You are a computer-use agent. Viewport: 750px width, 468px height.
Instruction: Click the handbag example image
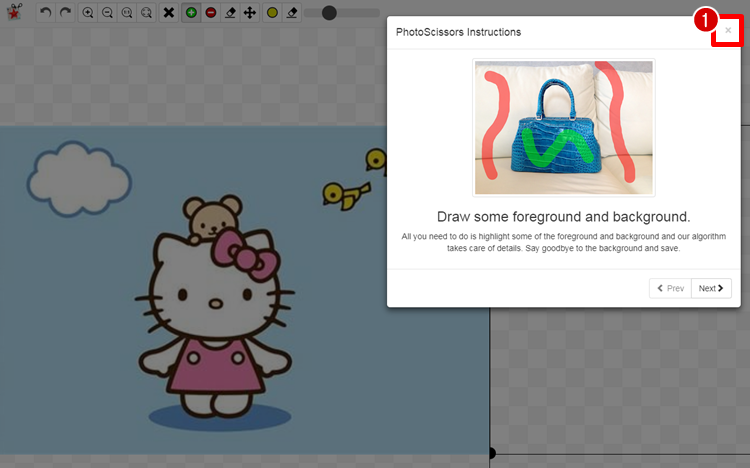(x=564, y=127)
